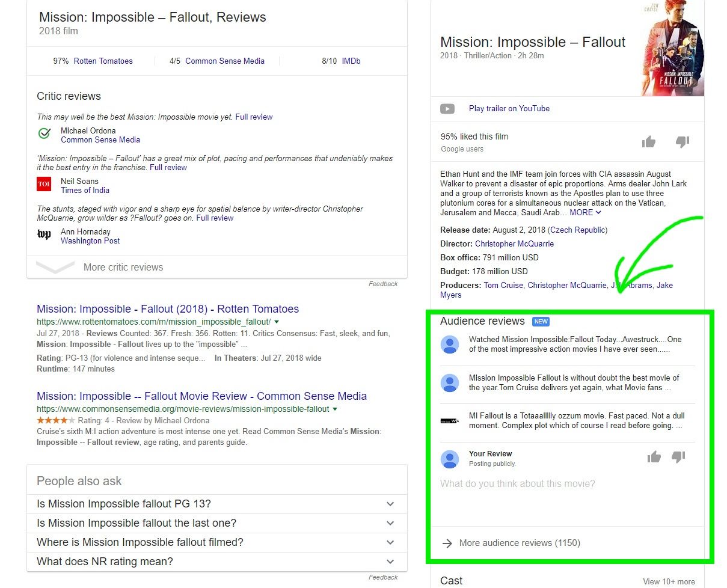Open director Christopher McQuarrie link
The image size is (727, 588).
[514, 243]
